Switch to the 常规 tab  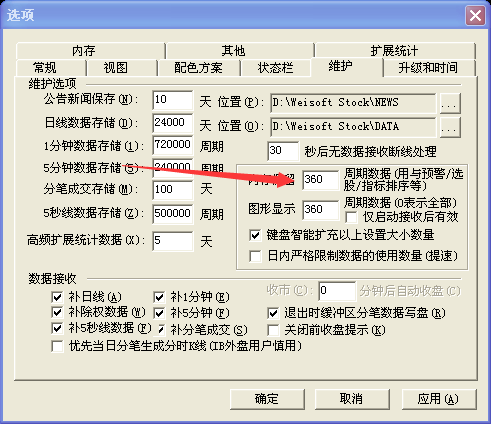point(51,68)
